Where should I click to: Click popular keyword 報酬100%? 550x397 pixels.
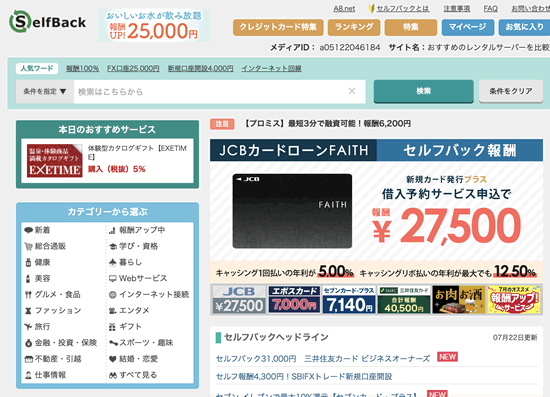(82, 68)
